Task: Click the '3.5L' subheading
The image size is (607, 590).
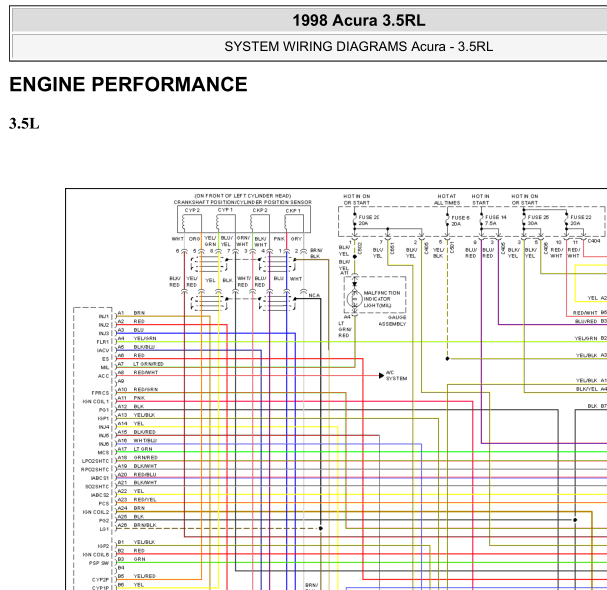Action: tap(24, 124)
